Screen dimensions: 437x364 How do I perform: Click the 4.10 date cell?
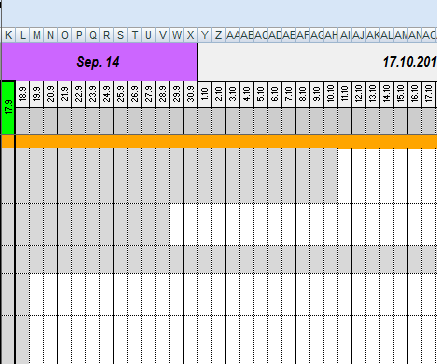pos(247,94)
